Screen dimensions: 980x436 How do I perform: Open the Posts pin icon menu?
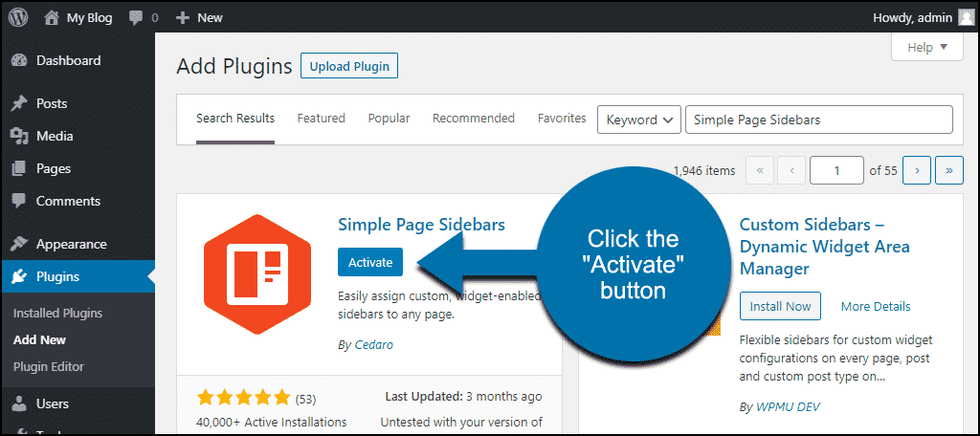tap(21, 103)
